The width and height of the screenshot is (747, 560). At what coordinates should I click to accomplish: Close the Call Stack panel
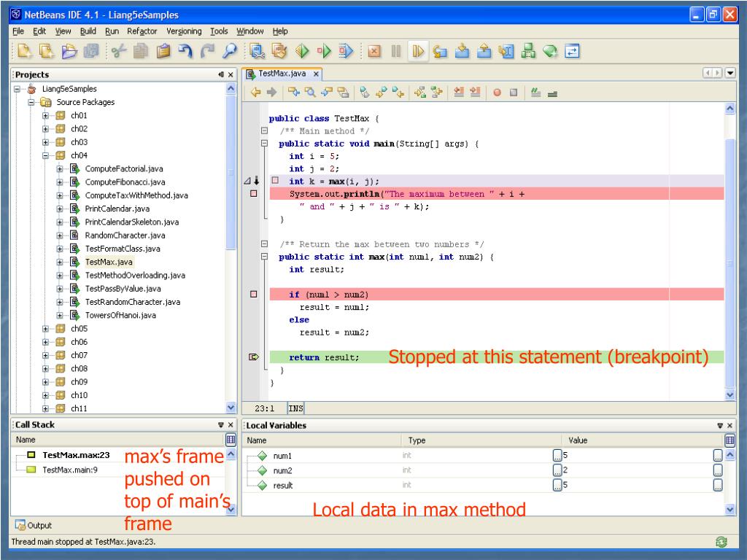231,425
